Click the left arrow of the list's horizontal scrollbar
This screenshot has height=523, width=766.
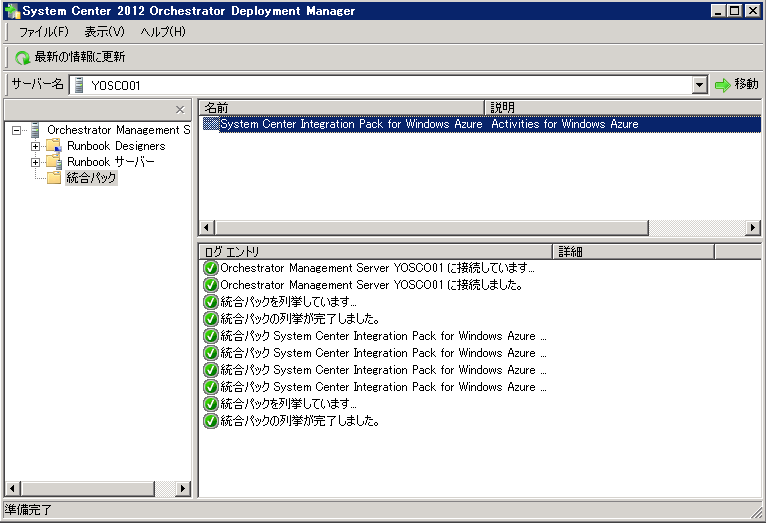tap(207, 228)
